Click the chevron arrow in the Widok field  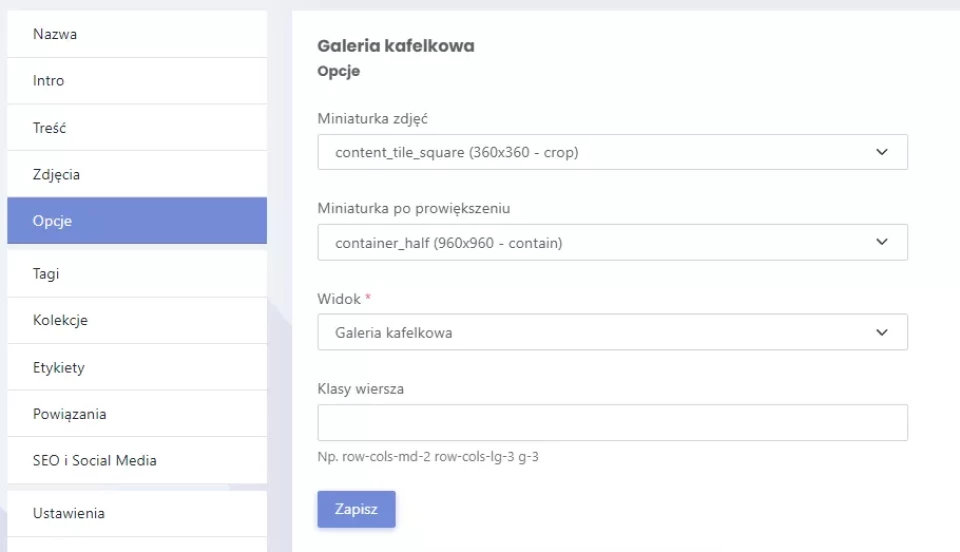881,333
